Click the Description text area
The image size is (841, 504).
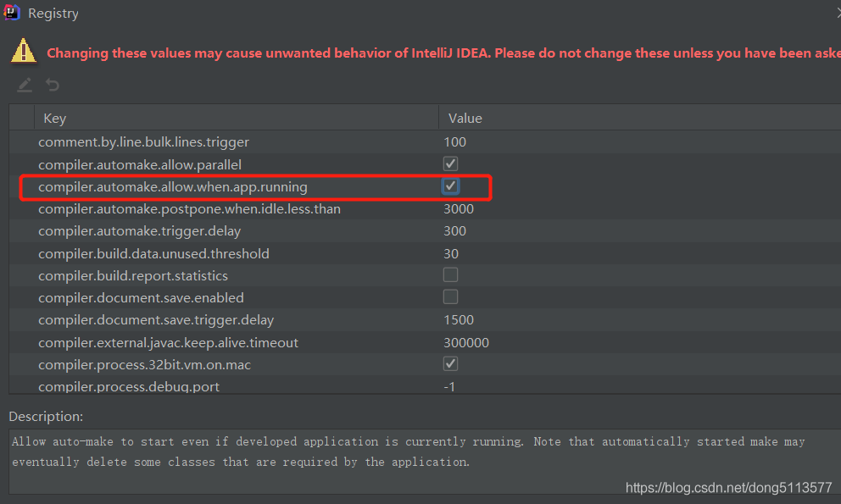[x=424, y=460]
